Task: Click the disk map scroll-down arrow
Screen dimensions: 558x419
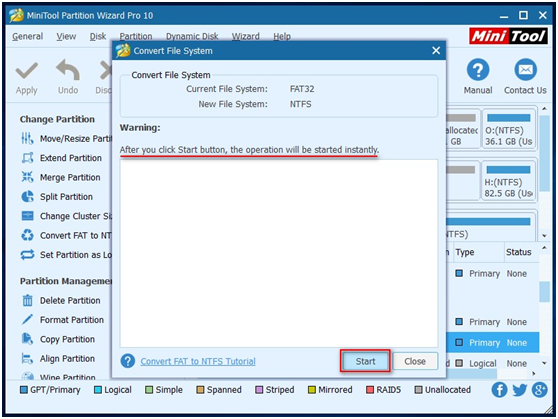Action: [544, 235]
